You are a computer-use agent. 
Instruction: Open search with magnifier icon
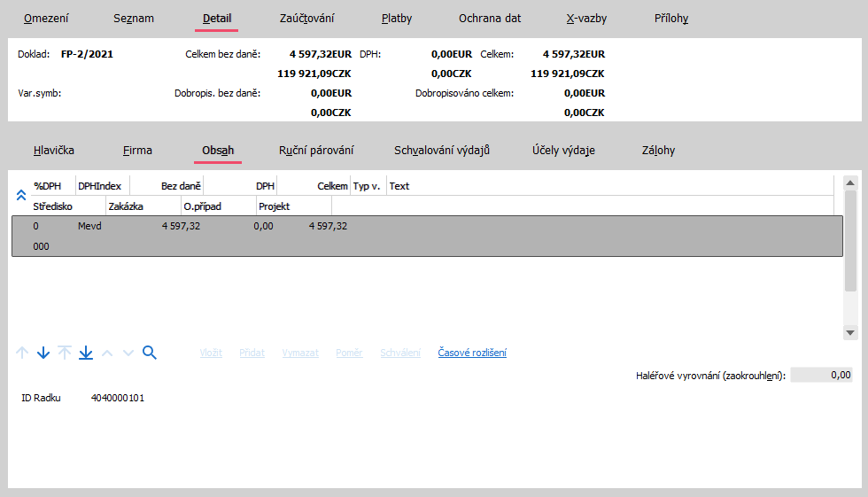(x=150, y=353)
